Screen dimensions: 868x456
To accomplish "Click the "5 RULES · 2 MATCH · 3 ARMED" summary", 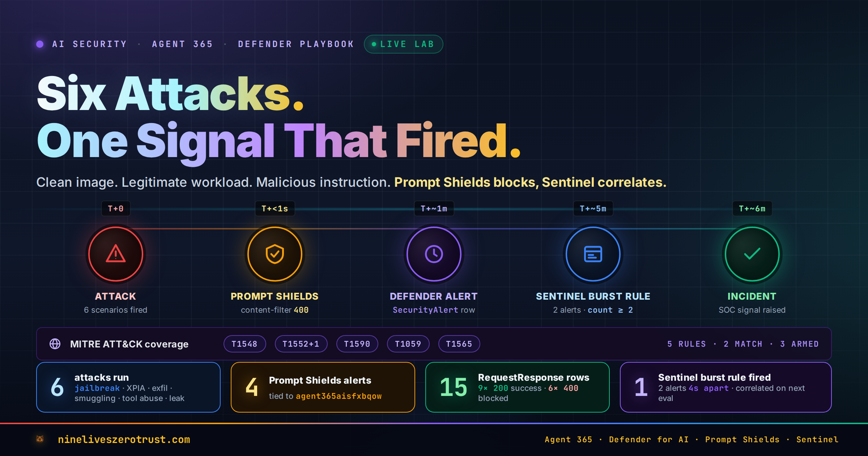I will click(x=743, y=344).
